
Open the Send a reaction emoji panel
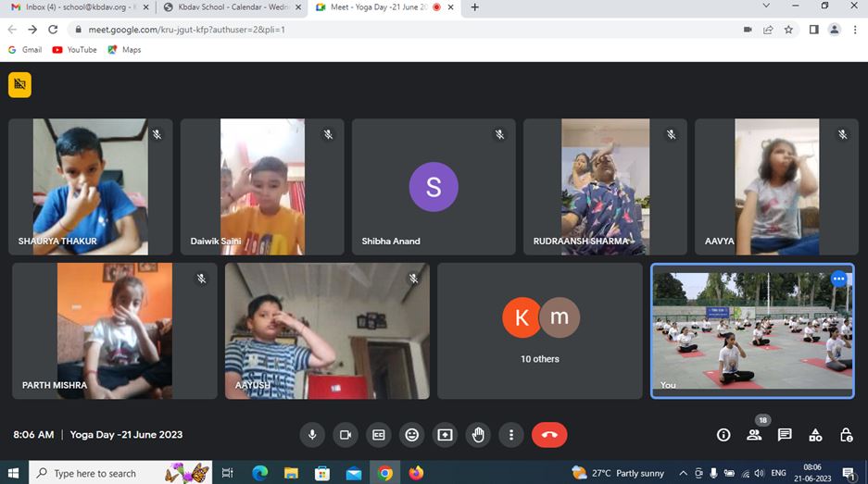pos(412,435)
